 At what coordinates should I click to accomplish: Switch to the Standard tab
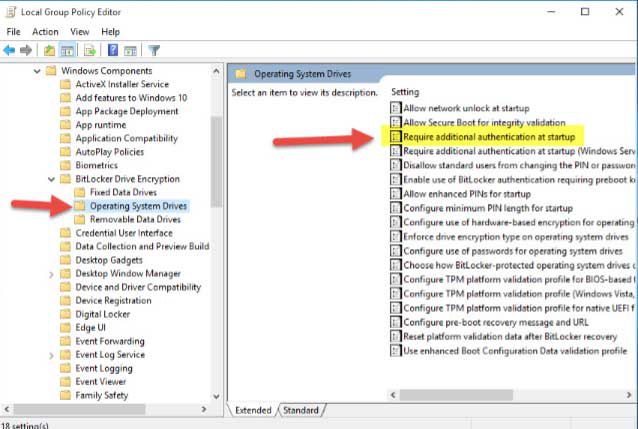point(300,410)
